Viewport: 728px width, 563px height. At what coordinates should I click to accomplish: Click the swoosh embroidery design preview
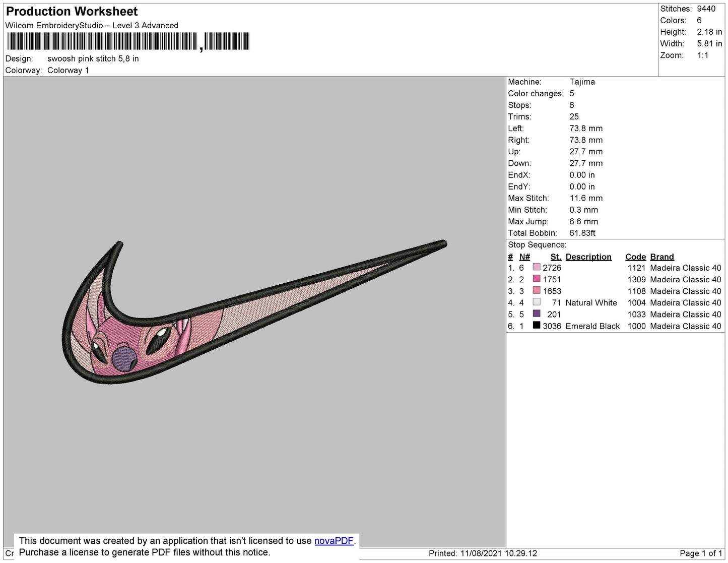pos(254,312)
